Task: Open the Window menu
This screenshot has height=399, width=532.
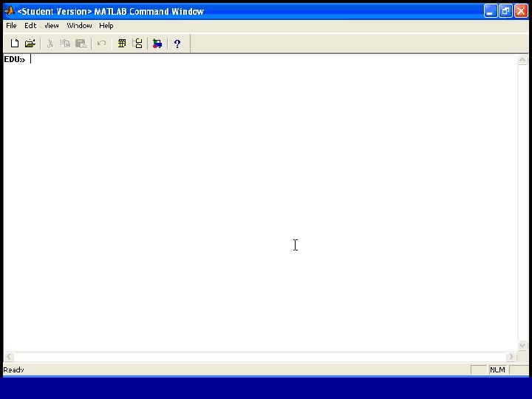Action: (x=79, y=25)
